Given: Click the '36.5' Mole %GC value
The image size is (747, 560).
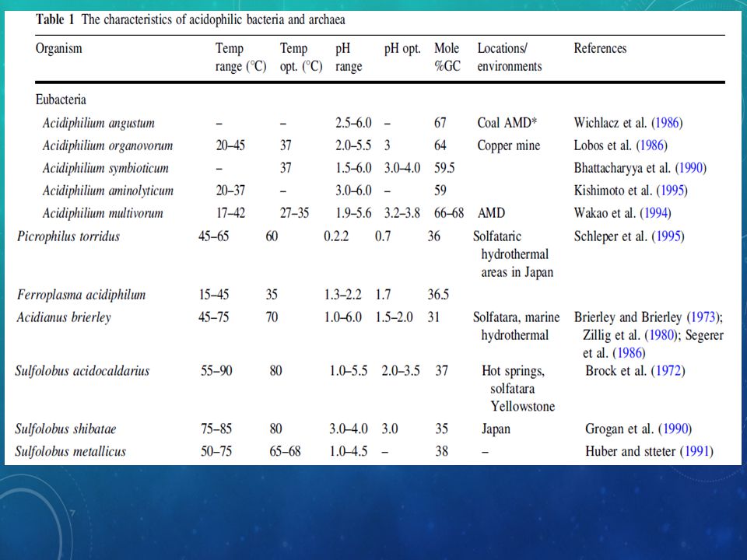Looking at the screenshot, I should click(438, 295).
